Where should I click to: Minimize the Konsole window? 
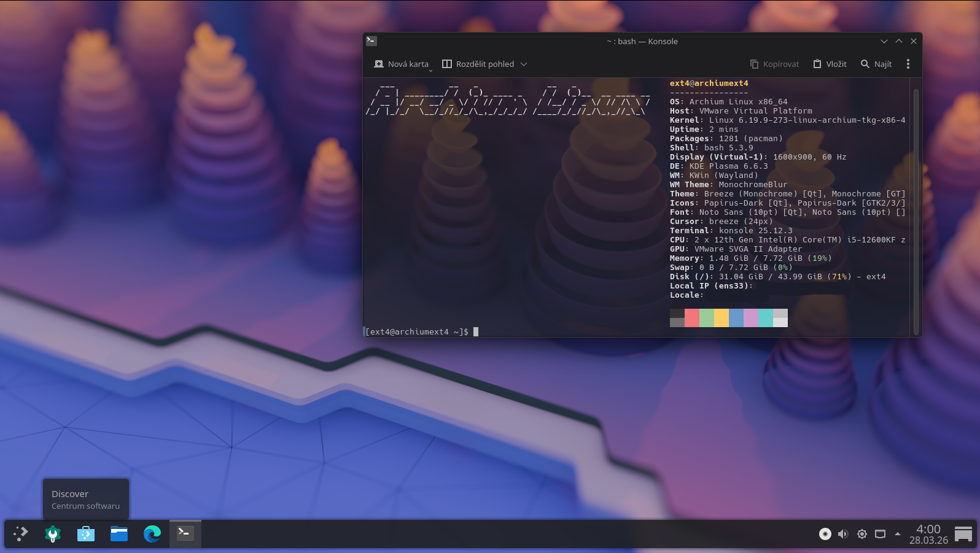[884, 41]
